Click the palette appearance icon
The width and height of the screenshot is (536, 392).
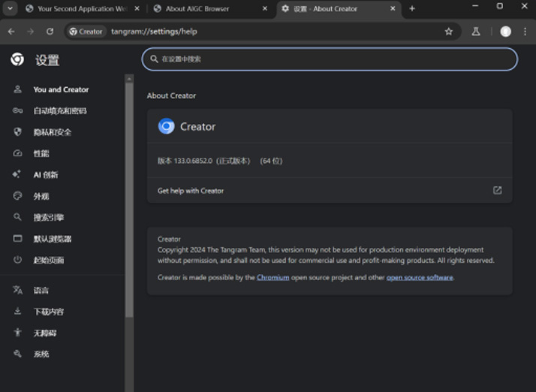17,196
